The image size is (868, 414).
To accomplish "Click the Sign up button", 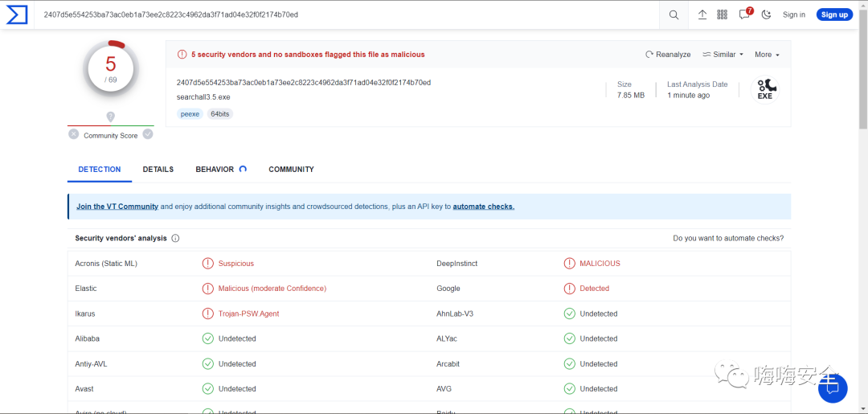I will [x=834, y=15].
